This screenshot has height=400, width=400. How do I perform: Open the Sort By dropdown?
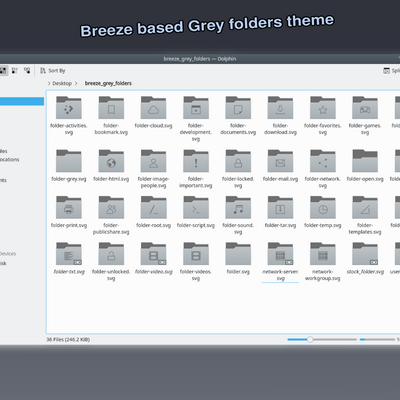coord(53,70)
